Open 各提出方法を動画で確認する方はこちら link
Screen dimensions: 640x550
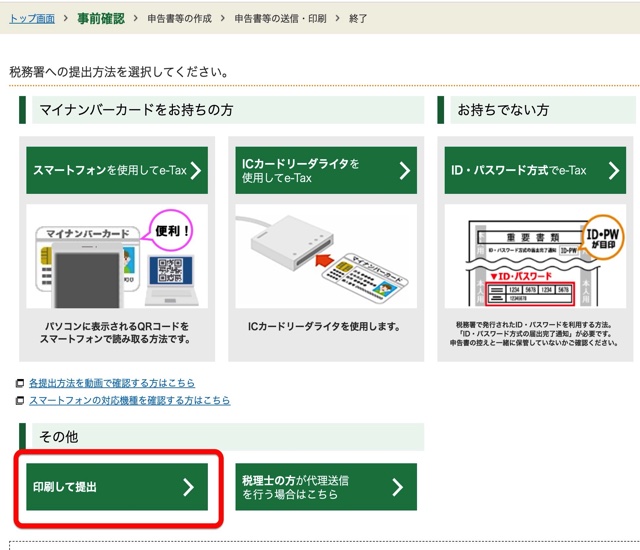pos(111,383)
